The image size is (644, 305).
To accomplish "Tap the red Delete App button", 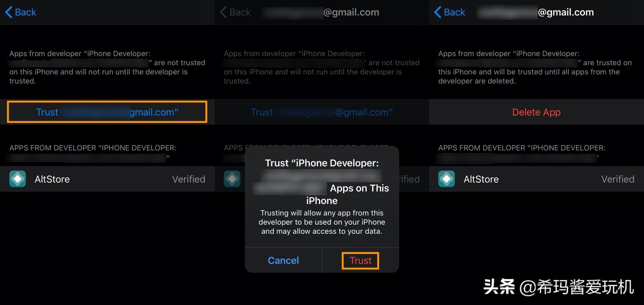I will coord(536,112).
